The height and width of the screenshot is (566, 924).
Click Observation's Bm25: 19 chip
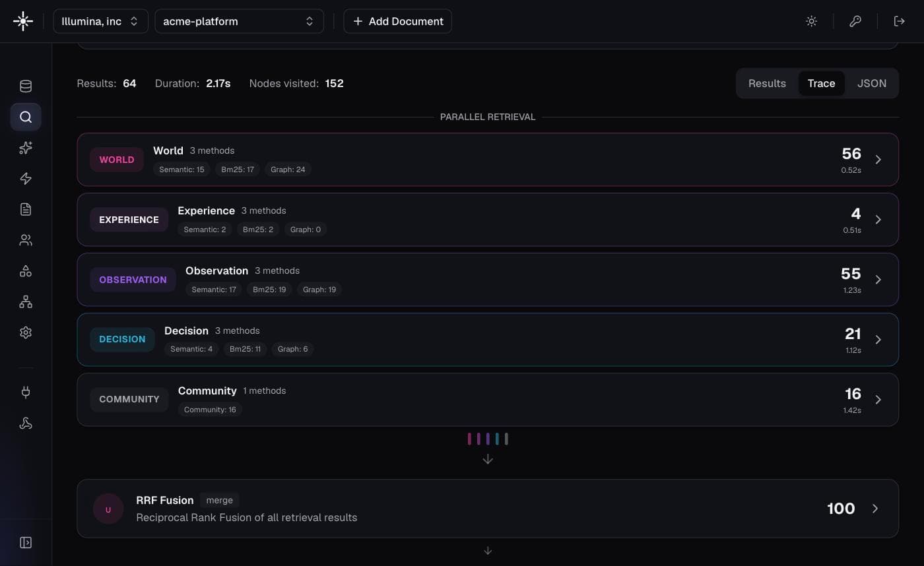tap(269, 290)
